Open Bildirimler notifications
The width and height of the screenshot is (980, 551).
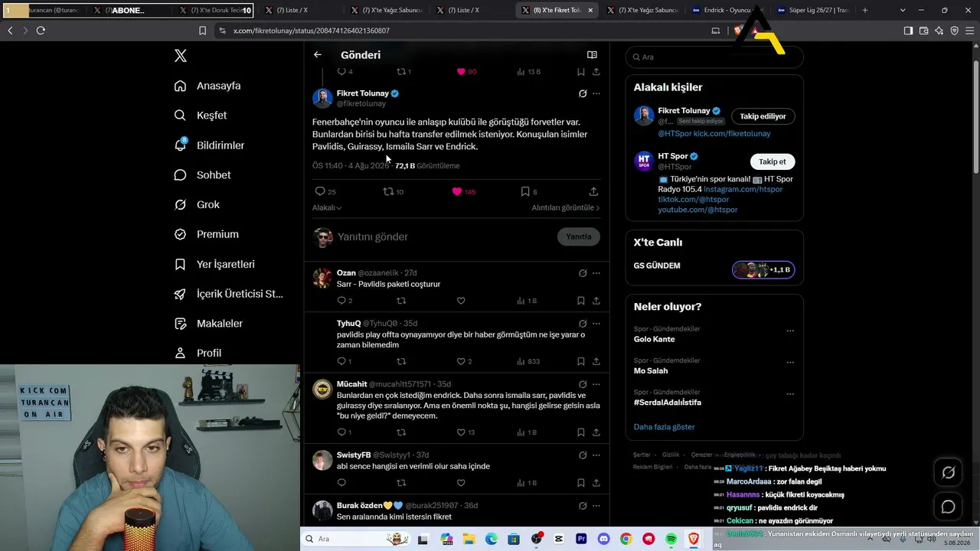210,145
